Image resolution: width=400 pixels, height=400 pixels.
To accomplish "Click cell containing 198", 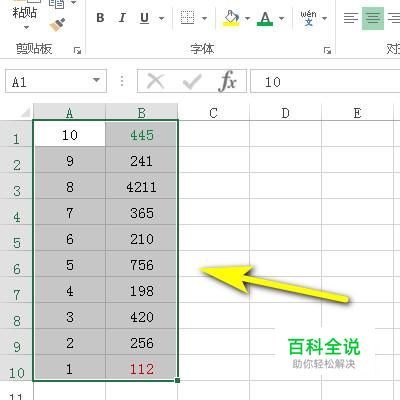I will click(x=142, y=290).
